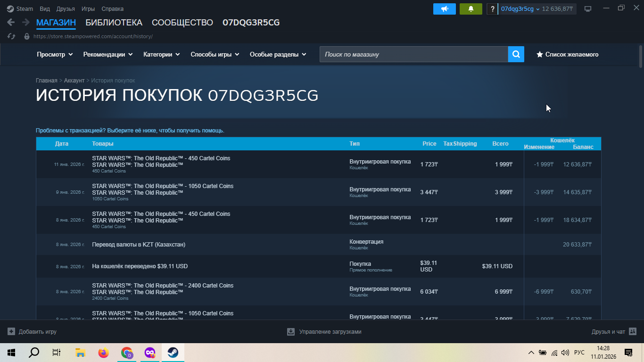Expand the Способы игры dropdown

coord(215,54)
